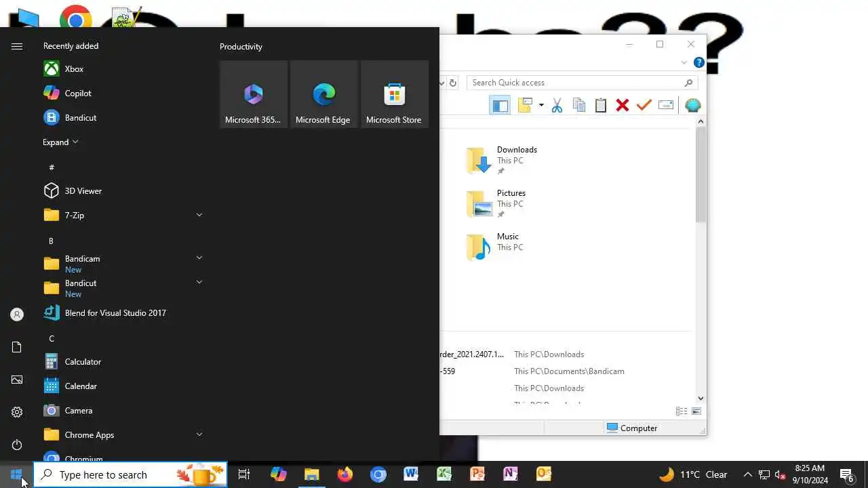Open Task View on the taskbar

(x=244, y=474)
